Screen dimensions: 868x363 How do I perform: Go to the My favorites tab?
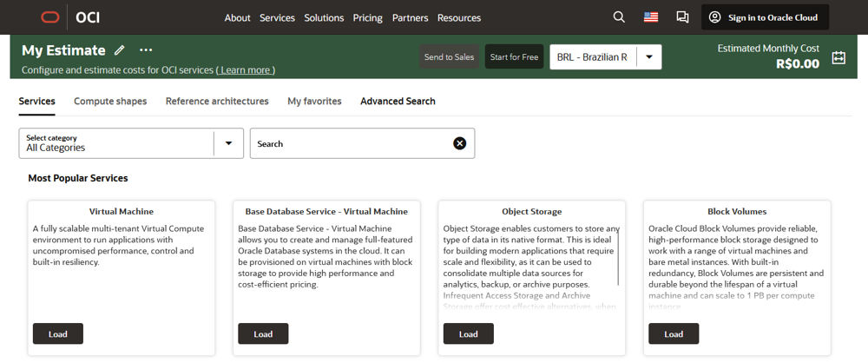(x=314, y=102)
